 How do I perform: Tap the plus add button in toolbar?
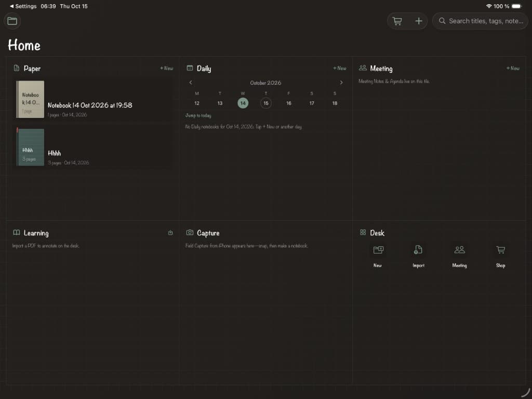(419, 21)
